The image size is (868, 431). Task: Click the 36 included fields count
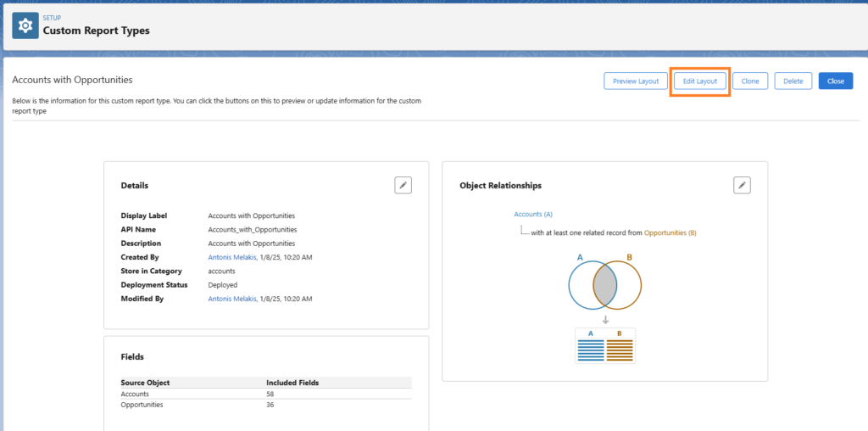point(270,405)
